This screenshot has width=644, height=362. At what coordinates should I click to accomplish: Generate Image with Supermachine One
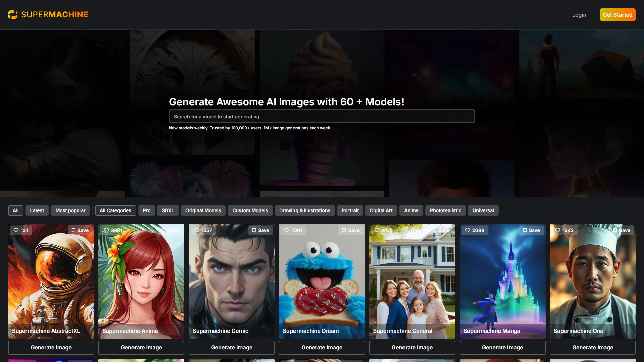593,348
